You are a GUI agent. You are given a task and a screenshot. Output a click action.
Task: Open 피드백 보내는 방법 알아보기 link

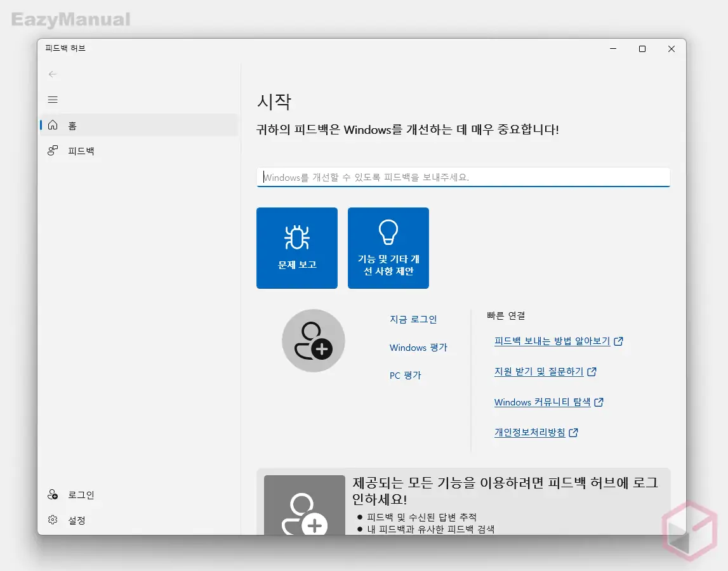(x=552, y=341)
